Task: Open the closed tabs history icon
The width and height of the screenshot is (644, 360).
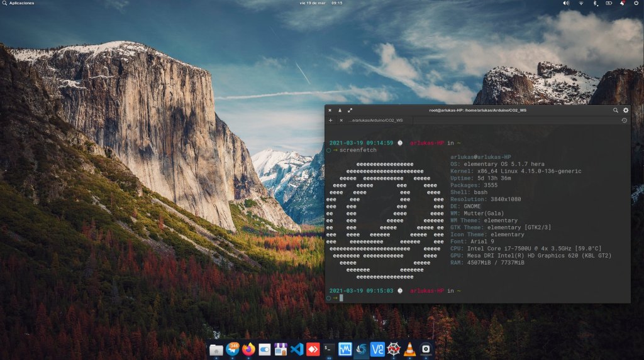Action: [624, 120]
